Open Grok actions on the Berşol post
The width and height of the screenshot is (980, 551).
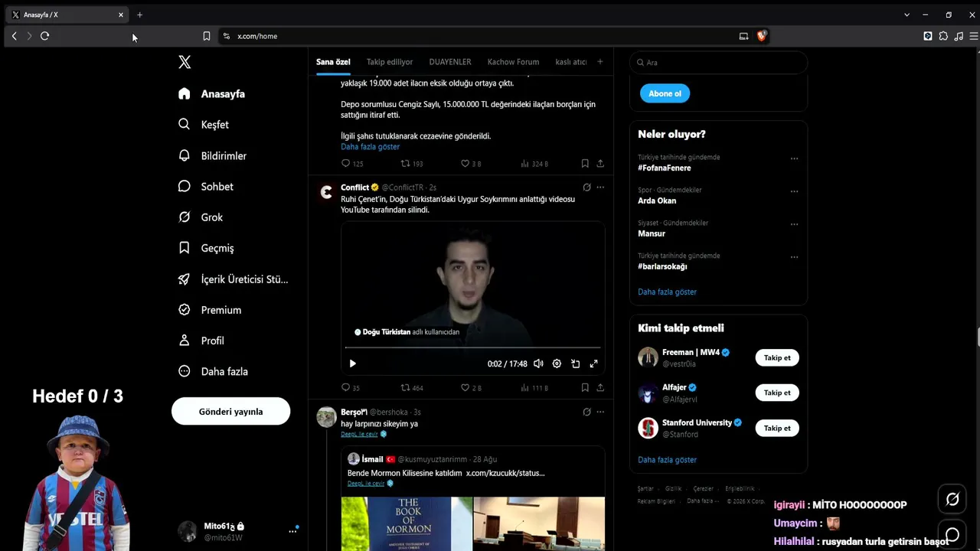click(x=586, y=412)
